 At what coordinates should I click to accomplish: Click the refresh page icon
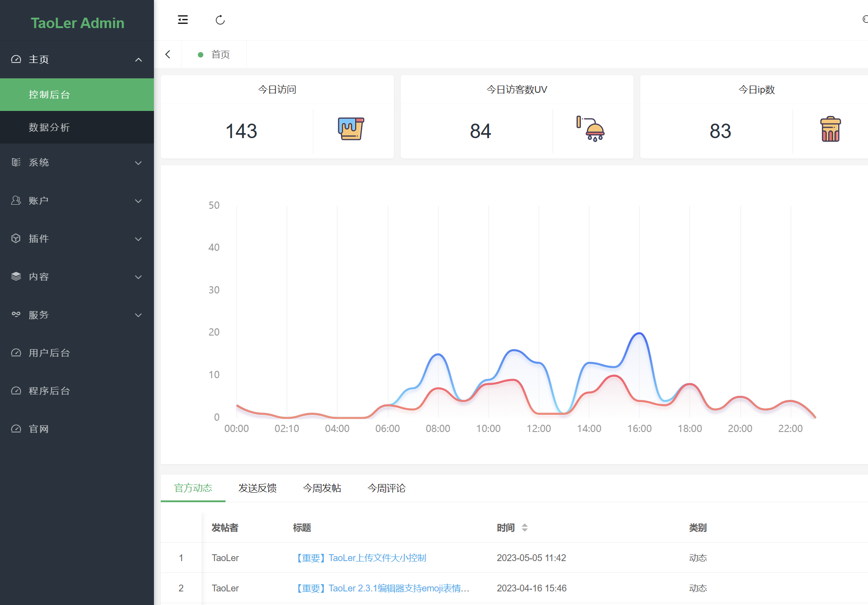pos(220,20)
